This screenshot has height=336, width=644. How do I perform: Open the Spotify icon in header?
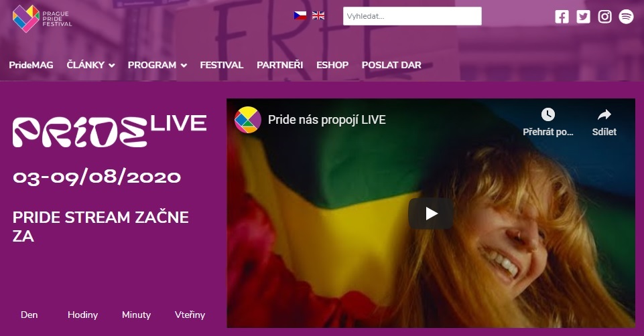click(x=626, y=17)
